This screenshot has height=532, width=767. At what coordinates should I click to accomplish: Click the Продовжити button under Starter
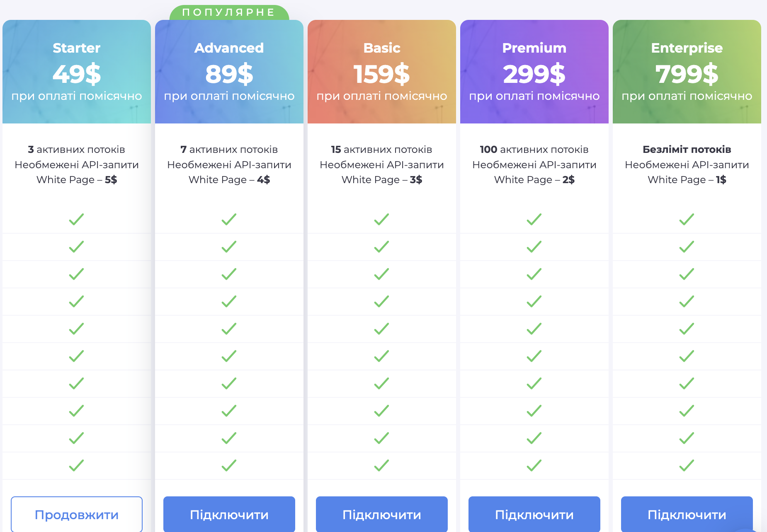77,514
